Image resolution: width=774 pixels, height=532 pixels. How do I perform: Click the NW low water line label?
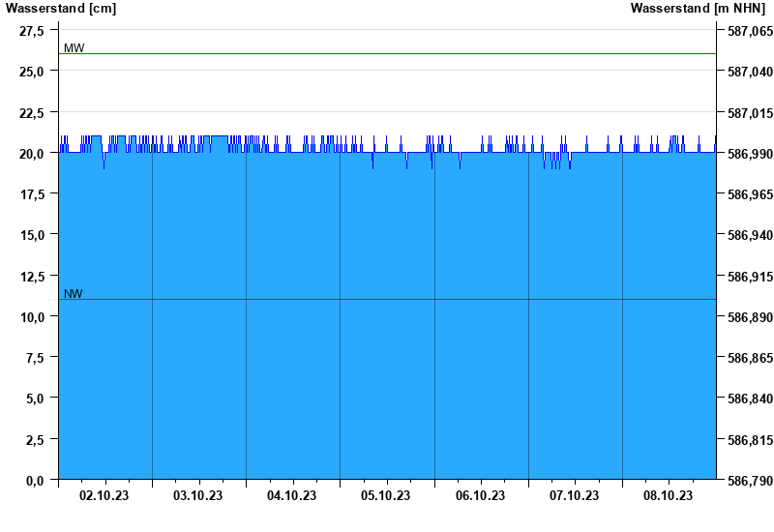pos(74,294)
